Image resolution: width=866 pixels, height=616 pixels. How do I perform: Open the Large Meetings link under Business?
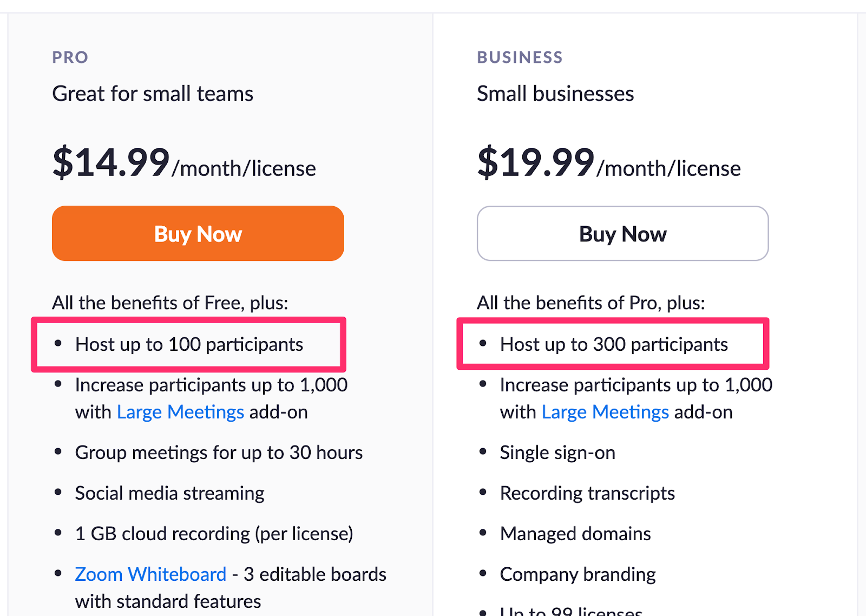point(605,412)
